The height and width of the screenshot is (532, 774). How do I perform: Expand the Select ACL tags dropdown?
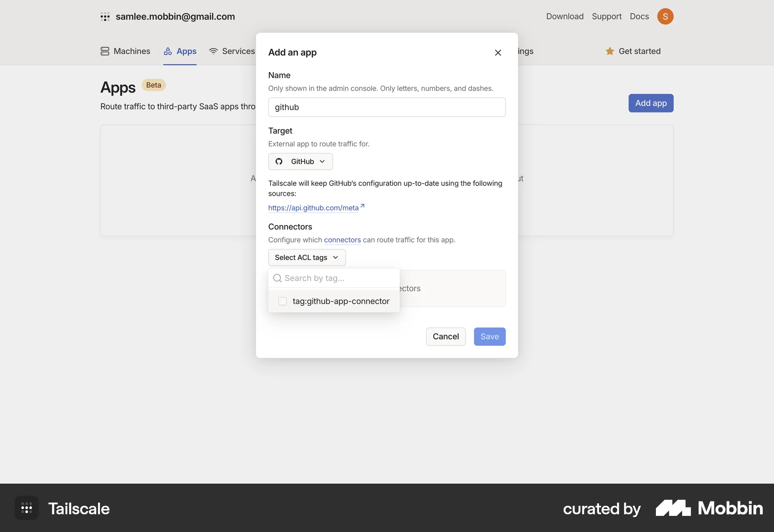coord(307,257)
